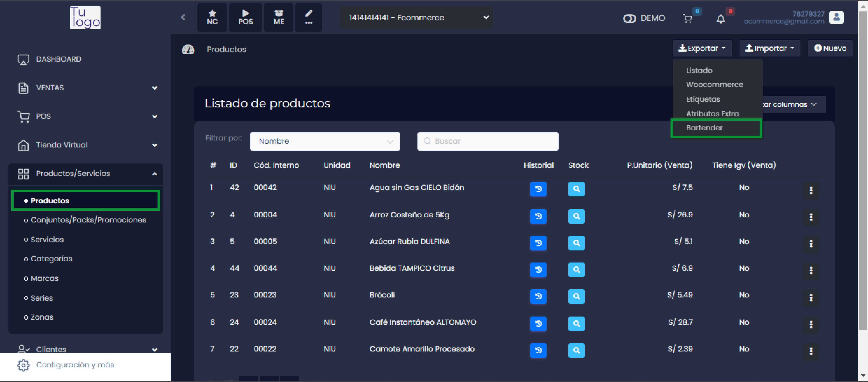Viewport: 868px width, 382px height.
Task: Choose Woocommerce from the export menu
Action: [714, 85]
